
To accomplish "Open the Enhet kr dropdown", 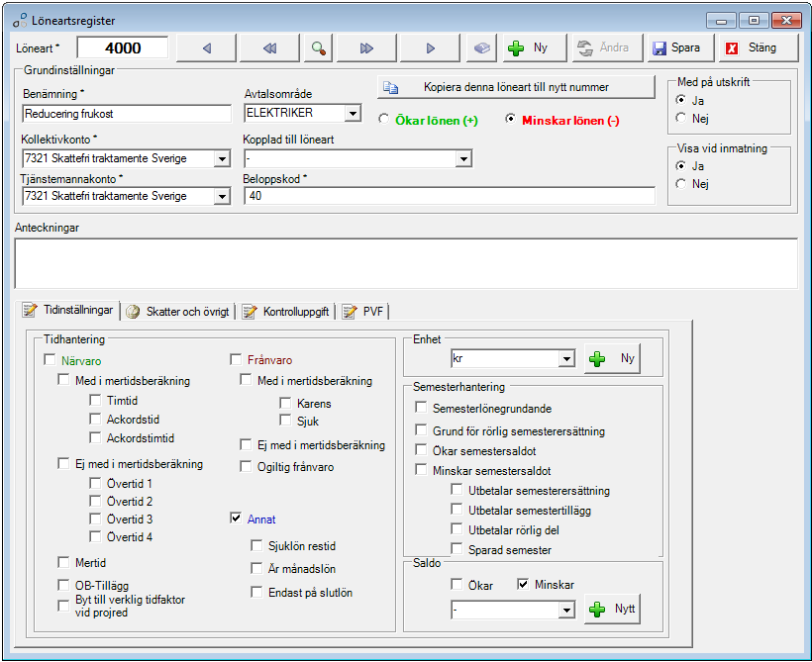I will click(x=567, y=358).
